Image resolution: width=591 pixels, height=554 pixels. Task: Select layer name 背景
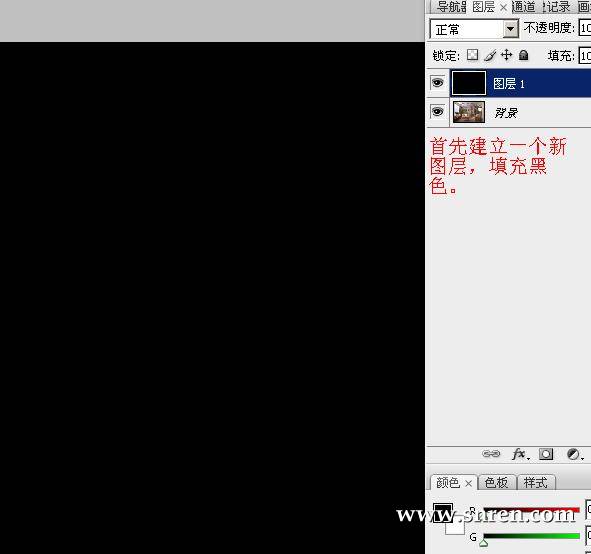click(x=506, y=112)
